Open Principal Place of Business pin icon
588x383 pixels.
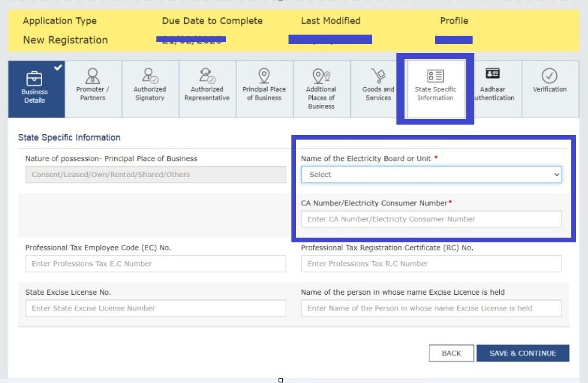pos(264,76)
